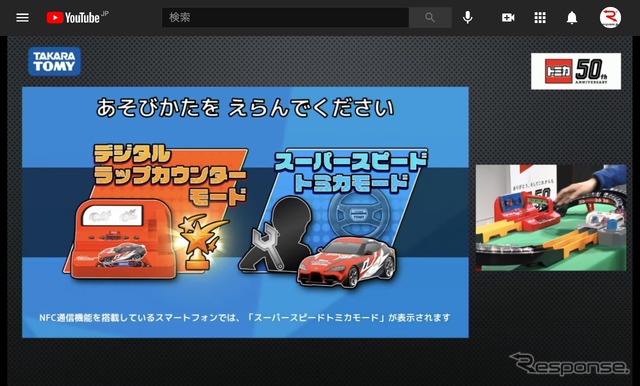Viewport: 640px width, 386px height.
Task: Click the toy race track camera inset
Action: (x=551, y=217)
